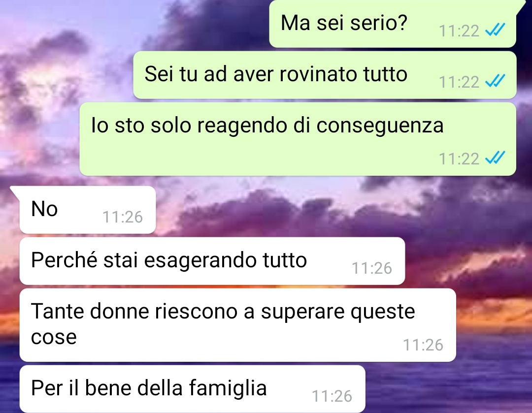Tap the 'Per il bene della famiglia' message
Image resolution: width=532 pixels, height=413 pixels.
pos(193,389)
